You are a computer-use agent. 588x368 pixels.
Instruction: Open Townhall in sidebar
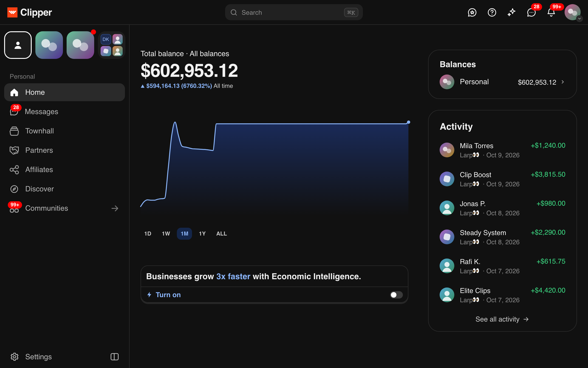[64, 131]
